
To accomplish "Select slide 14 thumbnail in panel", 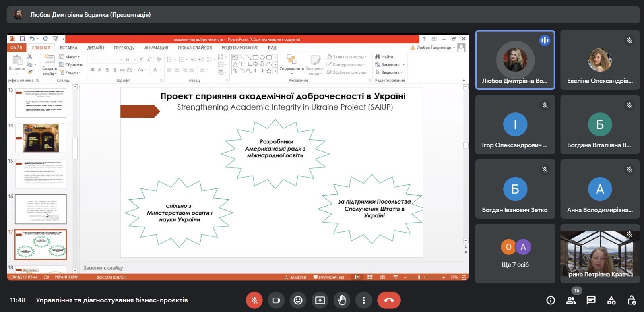I will click(x=41, y=138).
